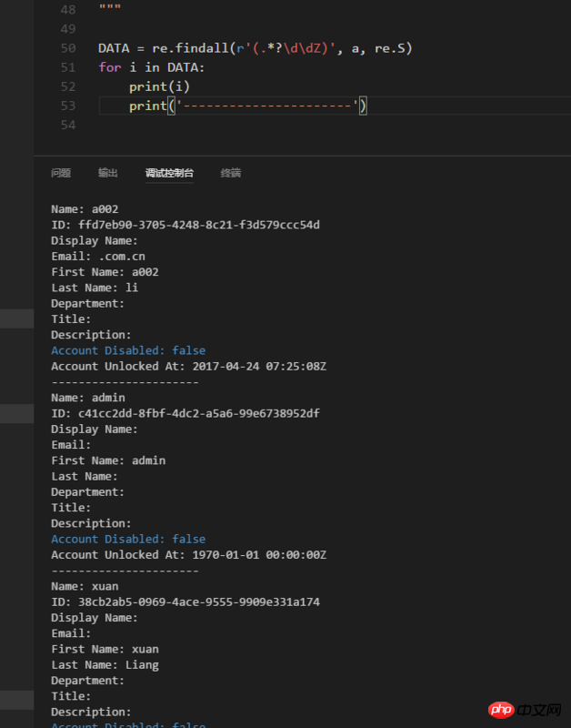Click the php中文网 logo watermark
Image resolution: width=571 pixels, height=728 pixels.
click(x=525, y=710)
